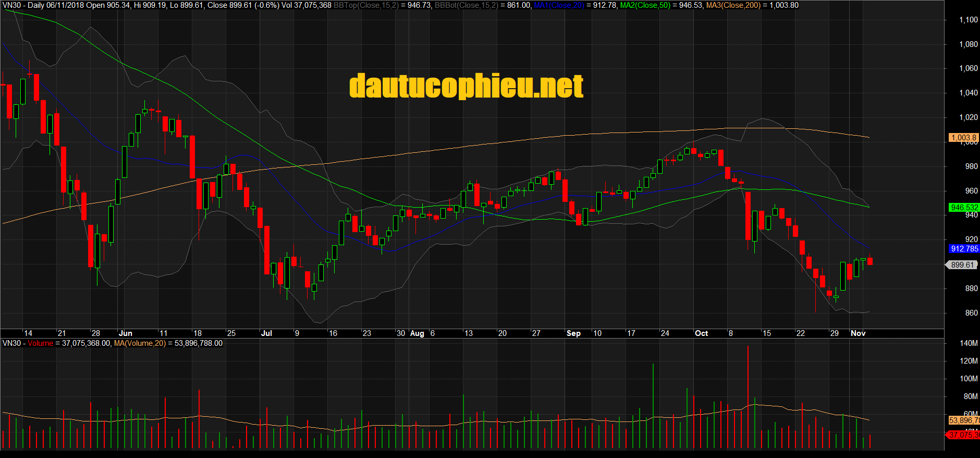Click day label 30 on the date axis
980x458 pixels.
[400, 333]
